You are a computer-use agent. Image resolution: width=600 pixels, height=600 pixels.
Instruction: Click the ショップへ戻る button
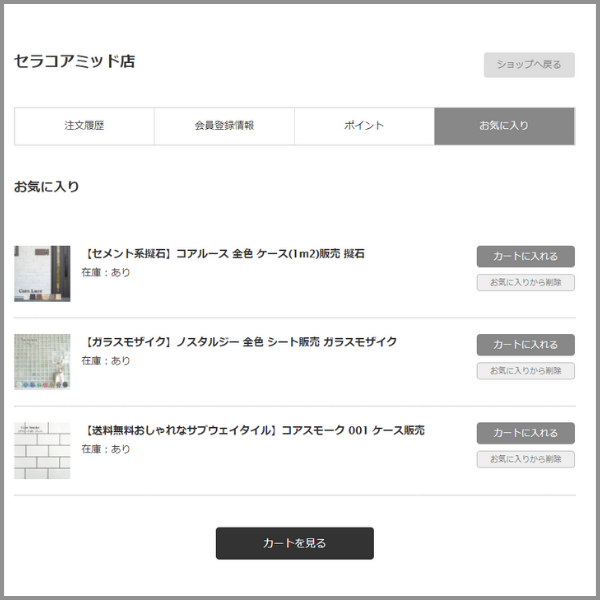click(529, 65)
